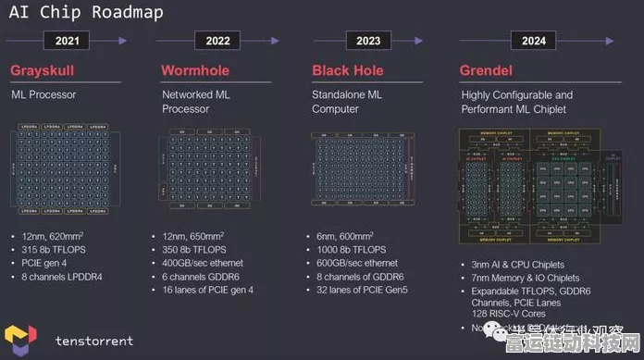Click the Black Hole red heading

pos(348,70)
